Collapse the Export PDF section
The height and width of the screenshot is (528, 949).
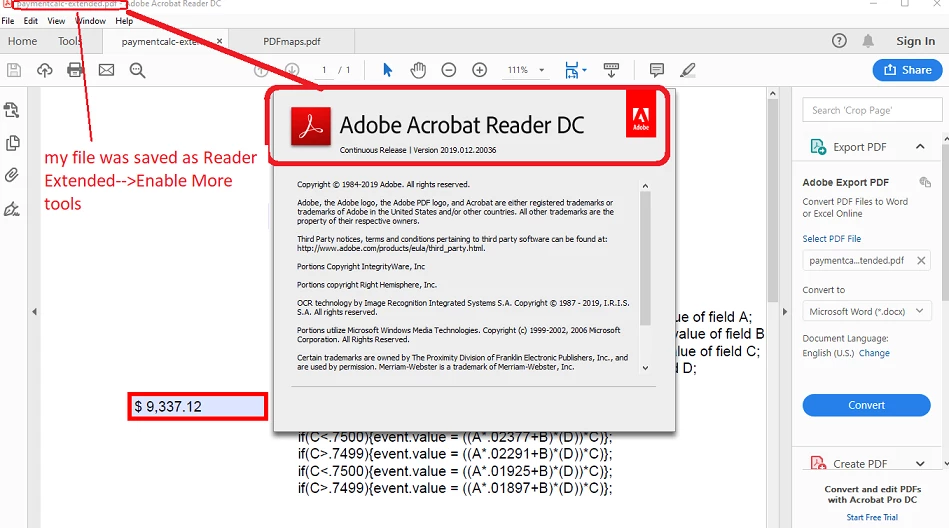click(920, 147)
